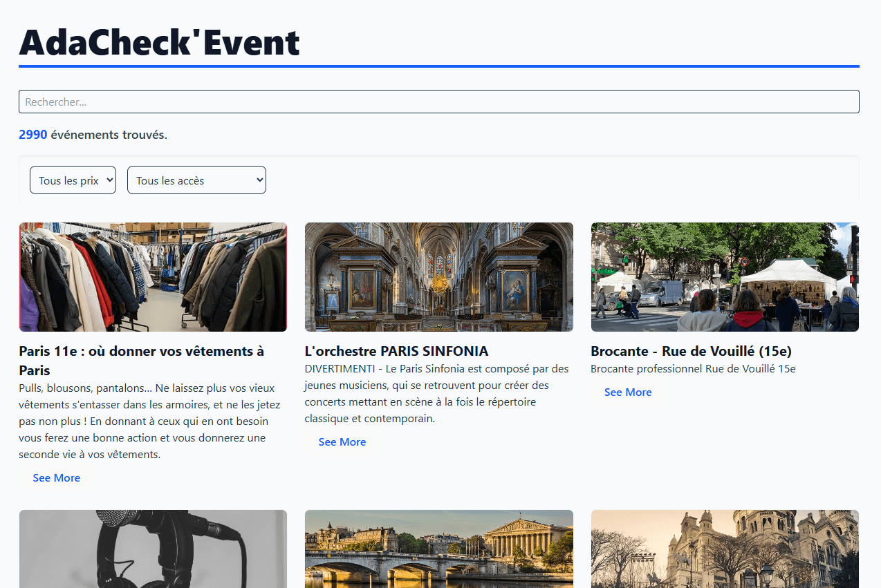Select the church interior orchestra photo
Screen dimensions: 881x588
pos(438,277)
